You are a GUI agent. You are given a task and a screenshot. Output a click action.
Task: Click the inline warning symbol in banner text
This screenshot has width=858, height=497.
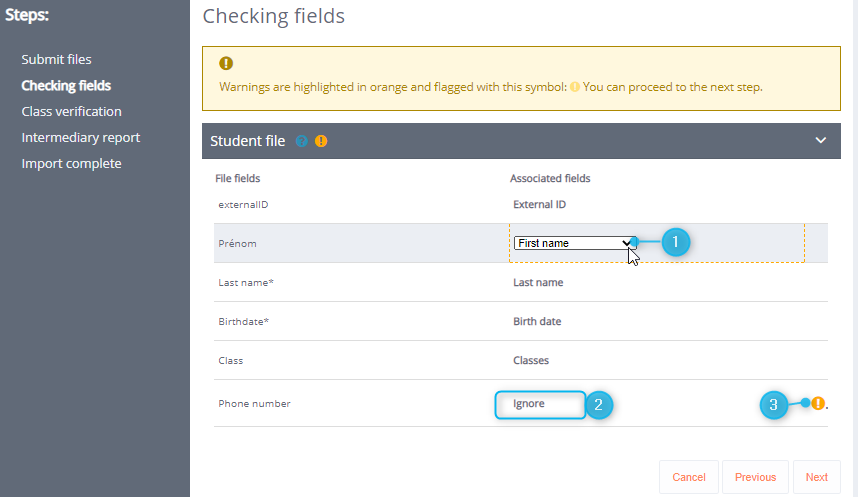(x=575, y=87)
